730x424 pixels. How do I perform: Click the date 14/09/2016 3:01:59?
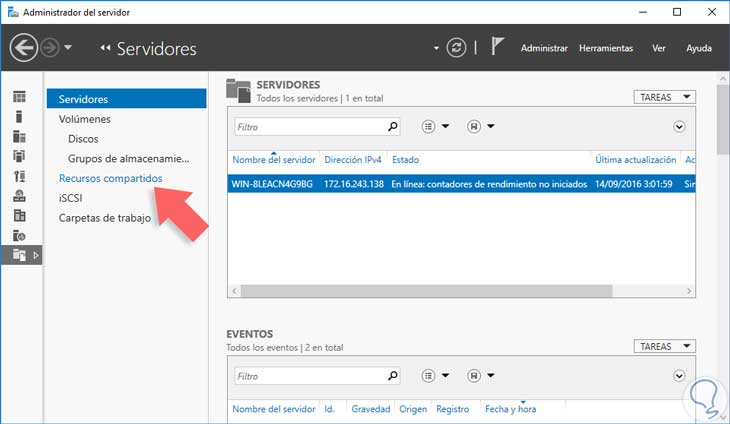coord(634,184)
